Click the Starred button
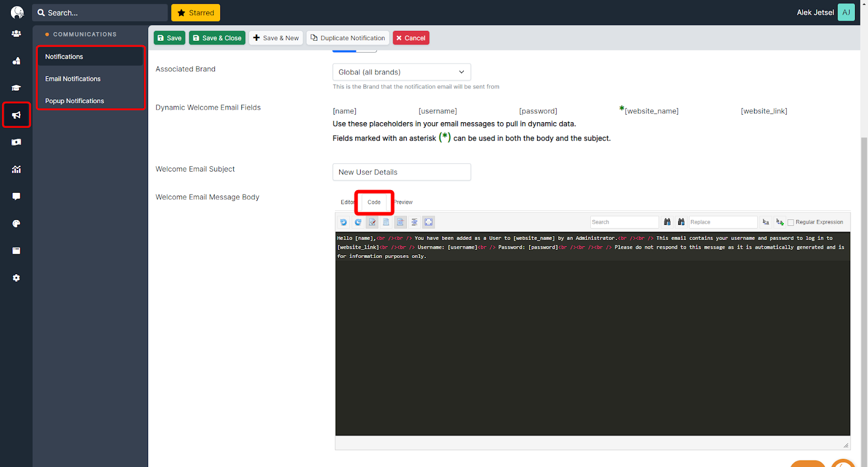The height and width of the screenshot is (467, 868). click(x=196, y=12)
